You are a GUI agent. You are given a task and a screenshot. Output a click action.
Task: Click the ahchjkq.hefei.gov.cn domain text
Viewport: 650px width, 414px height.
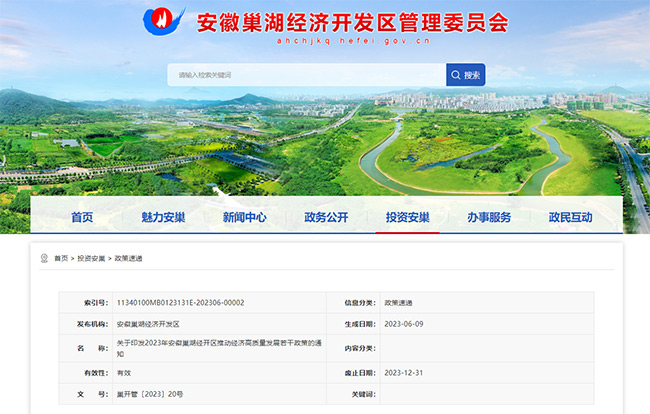354,41
